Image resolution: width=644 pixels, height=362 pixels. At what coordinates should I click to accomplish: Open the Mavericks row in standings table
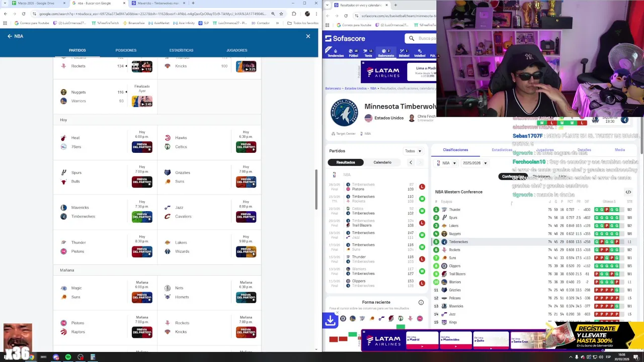533,306
